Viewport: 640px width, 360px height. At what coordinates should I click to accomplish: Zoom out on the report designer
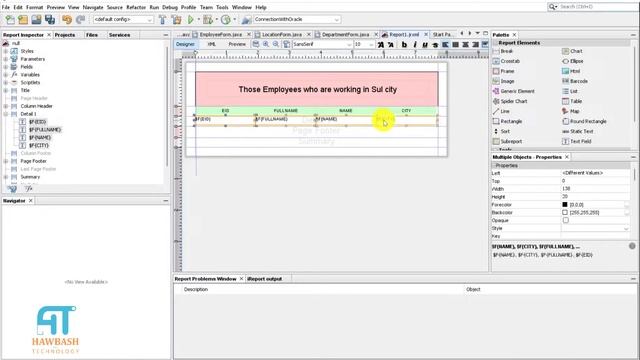click(x=276, y=44)
